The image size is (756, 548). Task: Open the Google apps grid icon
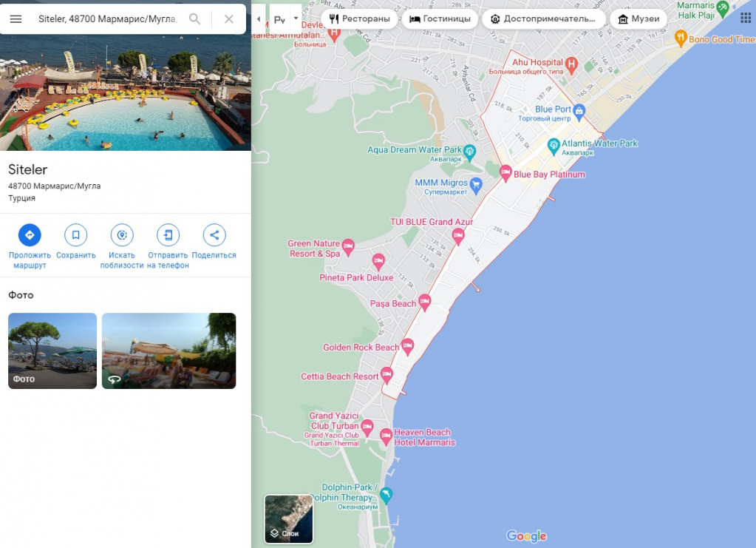(746, 18)
